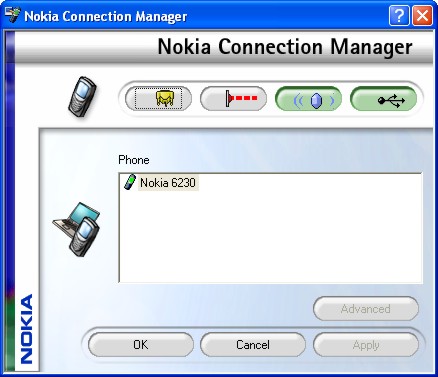Dismiss dialog with the Cancel button
This screenshot has width=438, height=377.
pyautogui.click(x=253, y=345)
